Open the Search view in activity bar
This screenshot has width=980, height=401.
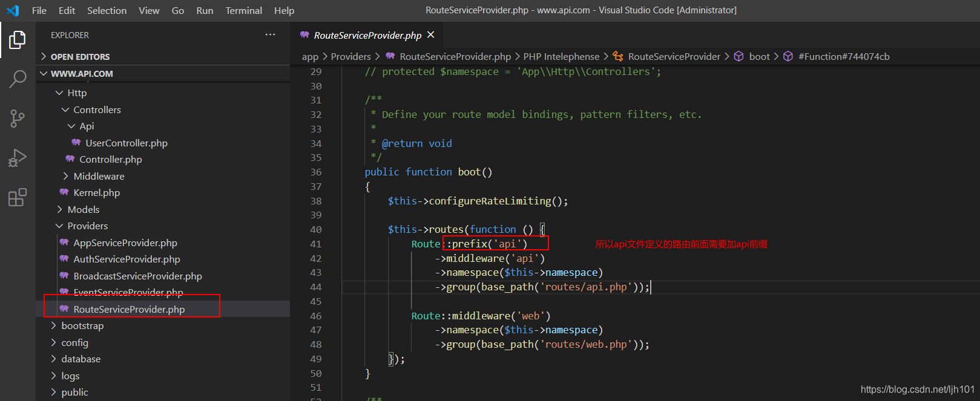18,79
